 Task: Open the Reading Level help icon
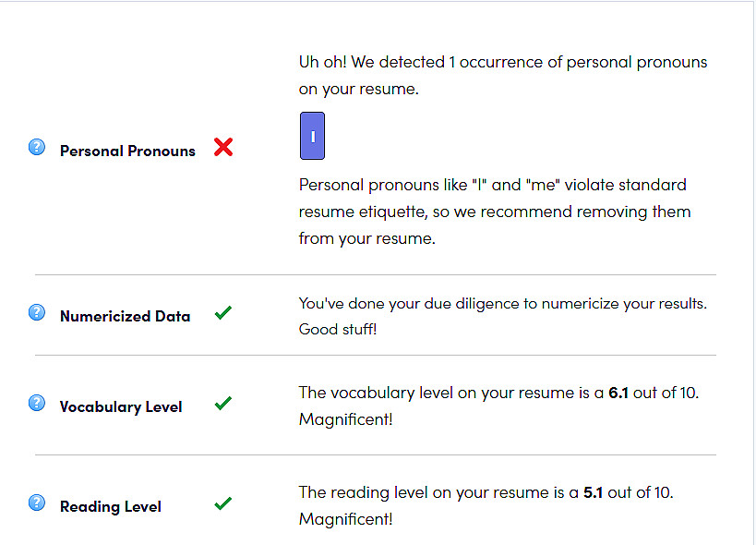37,503
